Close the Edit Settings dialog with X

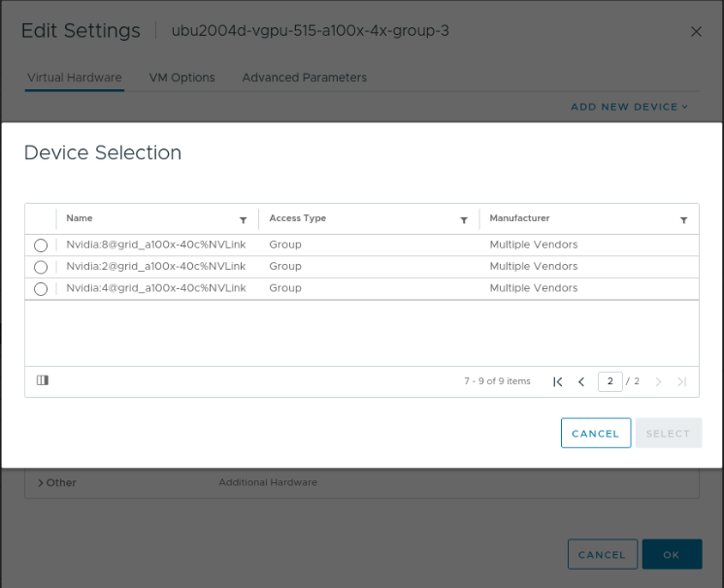(696, 31)
